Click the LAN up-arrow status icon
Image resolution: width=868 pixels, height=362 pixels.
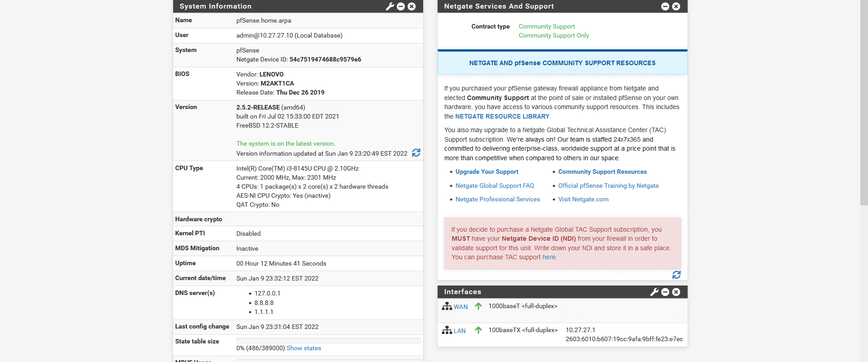coord(478,330)
